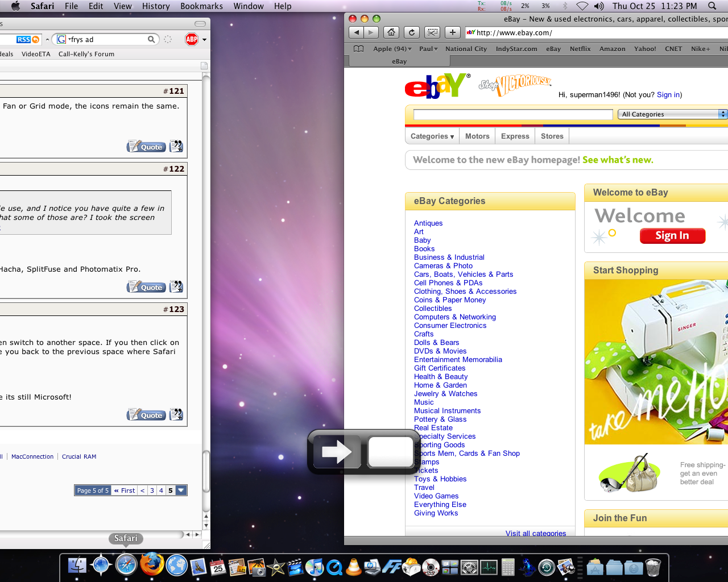Open dropdown arrow beside ABP icon
Screen dimensions: 728x582
(204, 40)
